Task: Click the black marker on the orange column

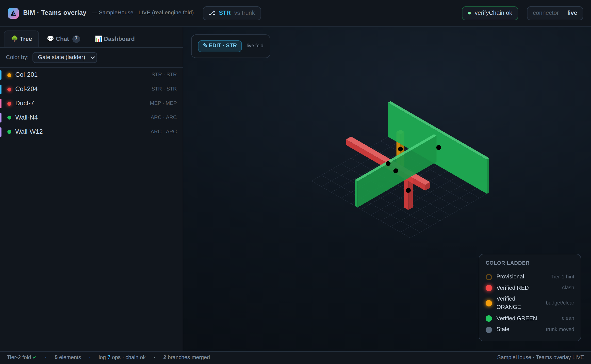Action: (x=400, y=149)
